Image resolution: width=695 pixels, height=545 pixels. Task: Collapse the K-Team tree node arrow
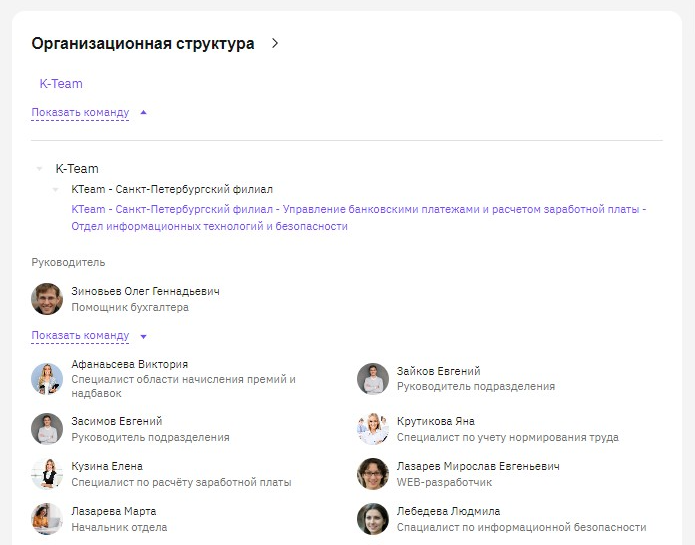[39, 169]
